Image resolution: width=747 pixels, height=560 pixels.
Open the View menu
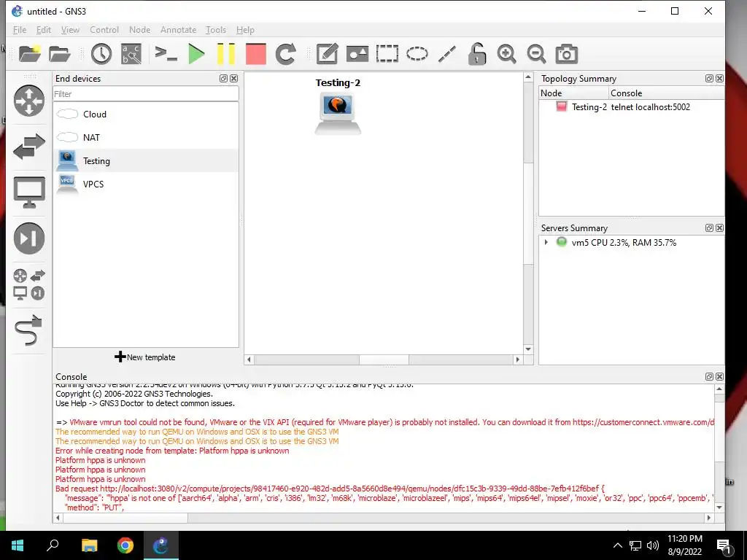(70, 29)
